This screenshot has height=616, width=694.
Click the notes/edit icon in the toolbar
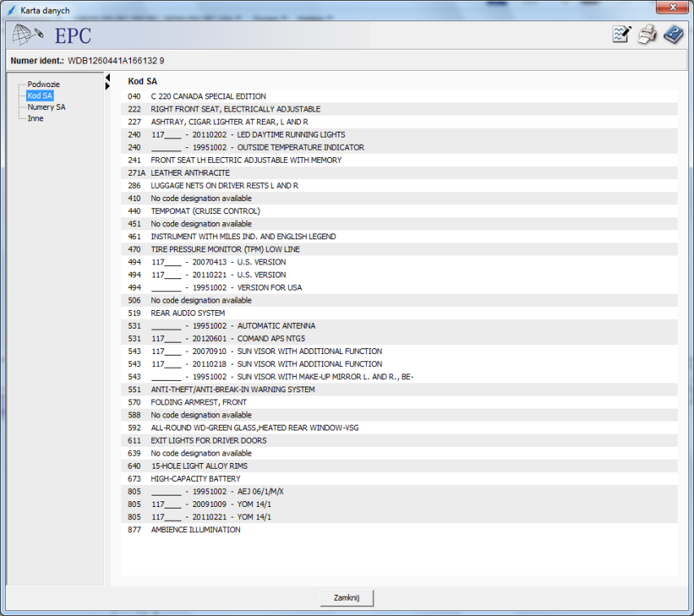tap(622, 35)
